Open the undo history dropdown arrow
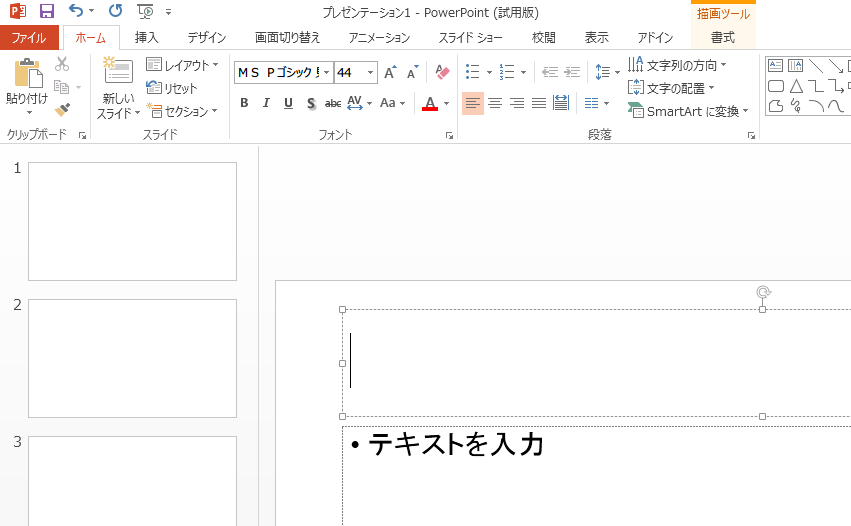851x526 pixels. (91, 11)
